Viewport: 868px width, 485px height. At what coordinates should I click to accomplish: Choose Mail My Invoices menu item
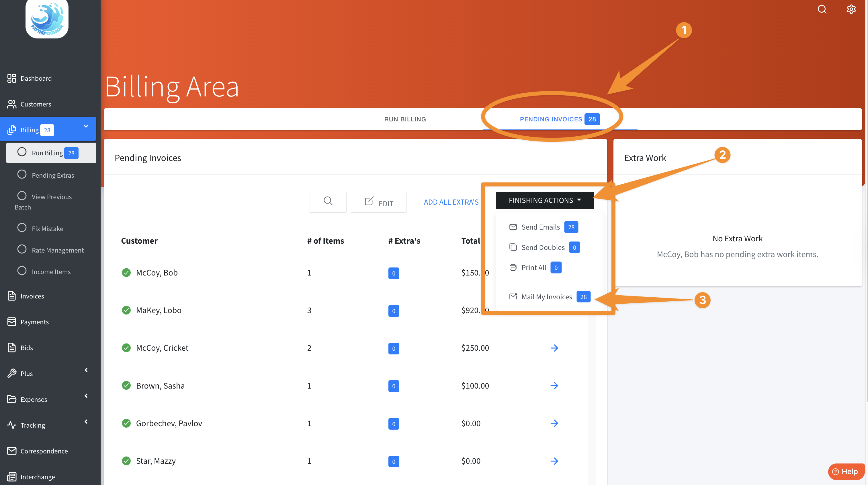click(x=547, y=297)
